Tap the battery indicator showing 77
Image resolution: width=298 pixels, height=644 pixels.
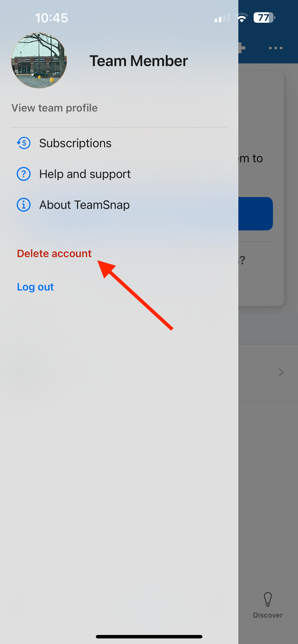(264, 18)
